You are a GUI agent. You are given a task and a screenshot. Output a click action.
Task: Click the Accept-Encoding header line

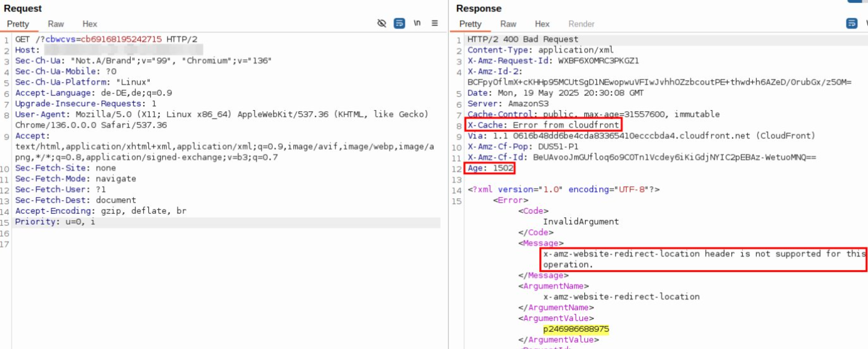(x=101, y=211)
